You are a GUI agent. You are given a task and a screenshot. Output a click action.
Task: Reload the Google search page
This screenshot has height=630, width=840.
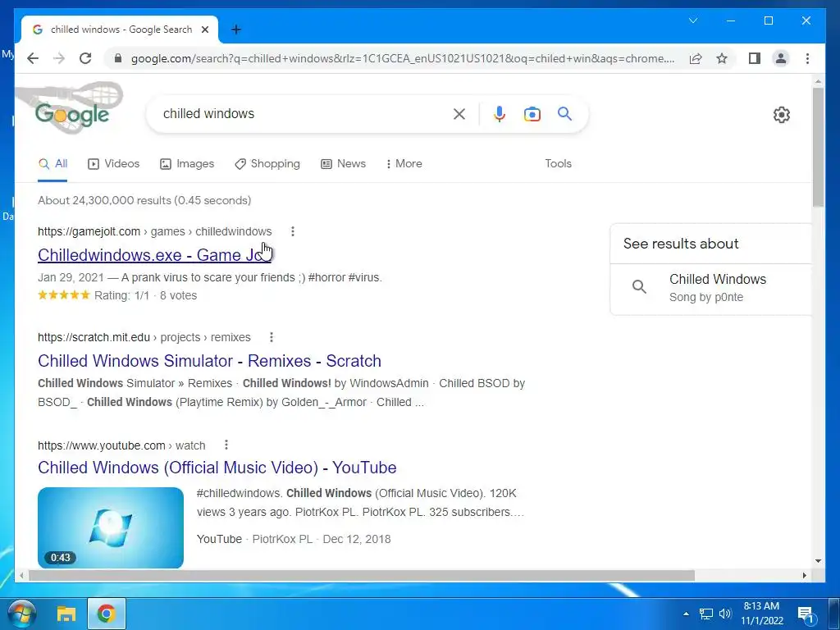[x=85, y=58]
